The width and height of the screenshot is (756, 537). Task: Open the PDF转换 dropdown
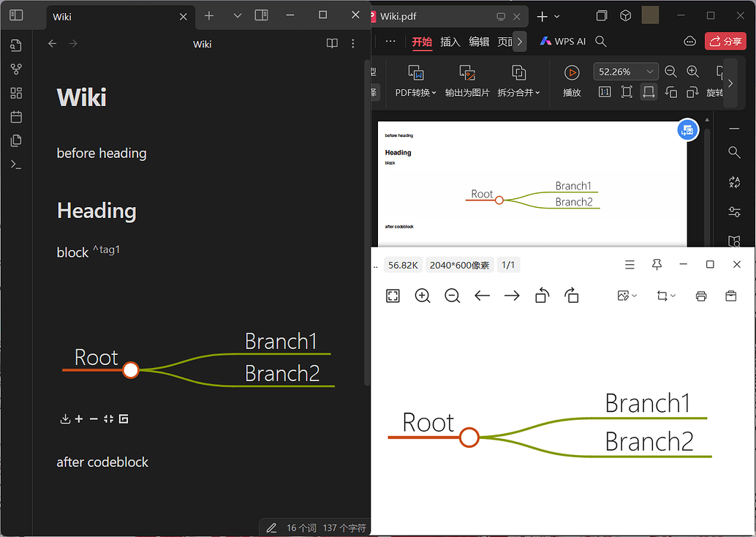pyautogui.click(x=415, y=81)
